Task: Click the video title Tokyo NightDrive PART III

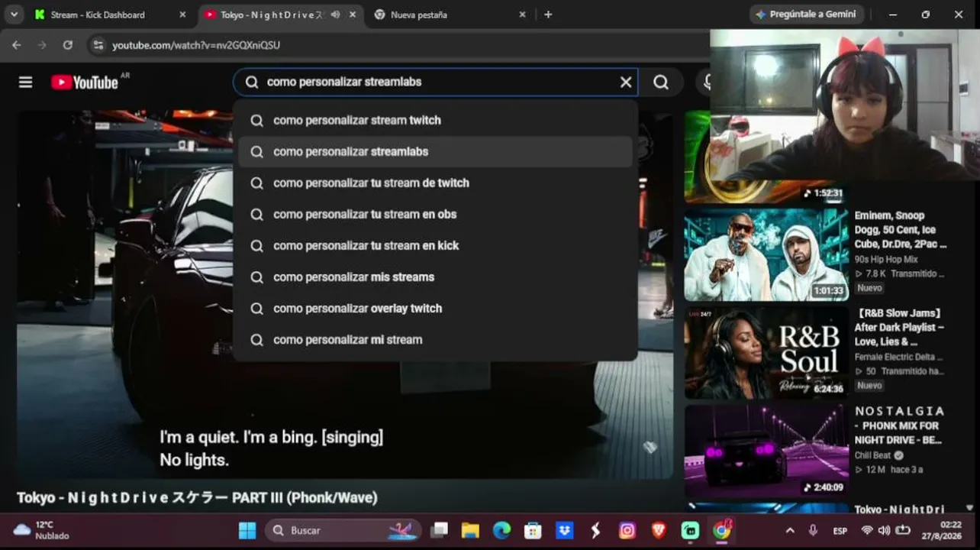Action: click(x=197, y=498)
